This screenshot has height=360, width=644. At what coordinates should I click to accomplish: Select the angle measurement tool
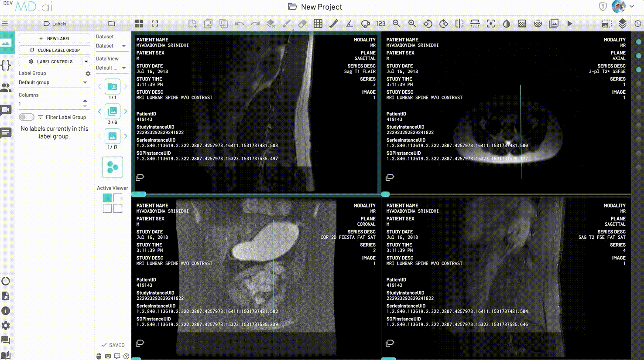point(349,24)
